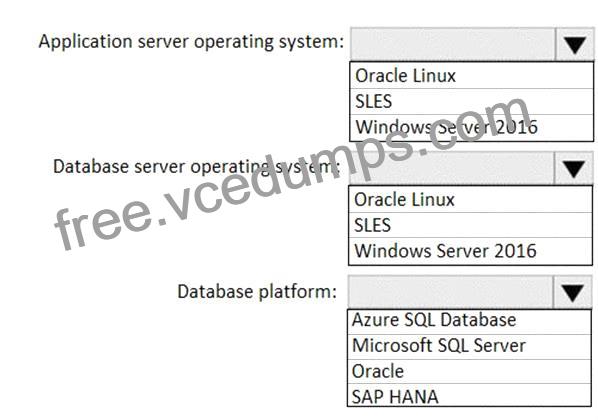Open the Database server operating system dropdown arrow
Viewport: 598px width, 420px height.
(x=574, y=168)
